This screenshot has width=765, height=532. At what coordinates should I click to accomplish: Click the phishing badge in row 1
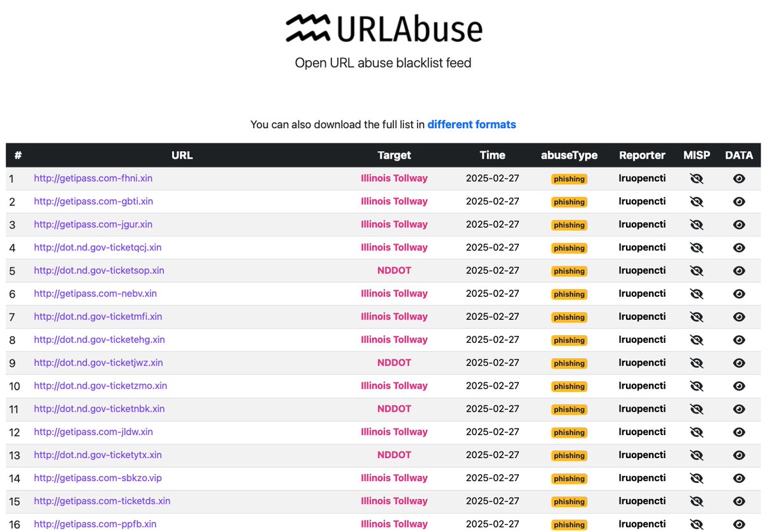(569, 179)
